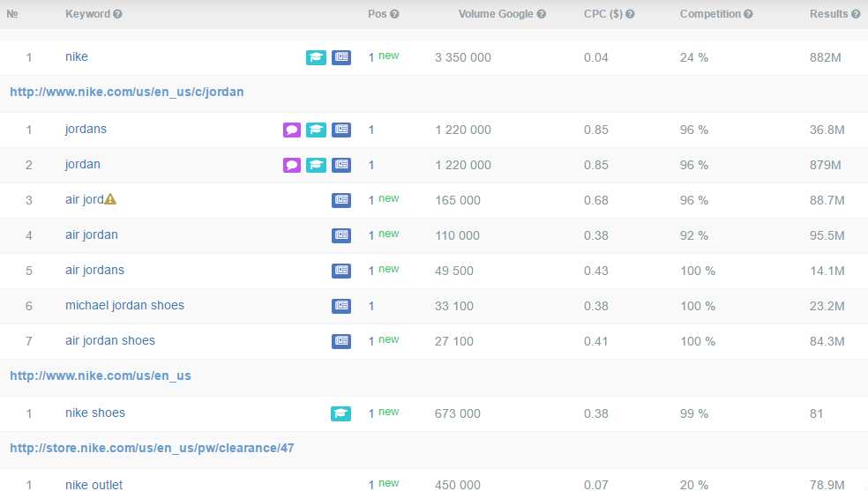Image resolution: width=868 pixels, height=491 pixels.
Task: Click competition value 99 %
Action: point(694,413)
